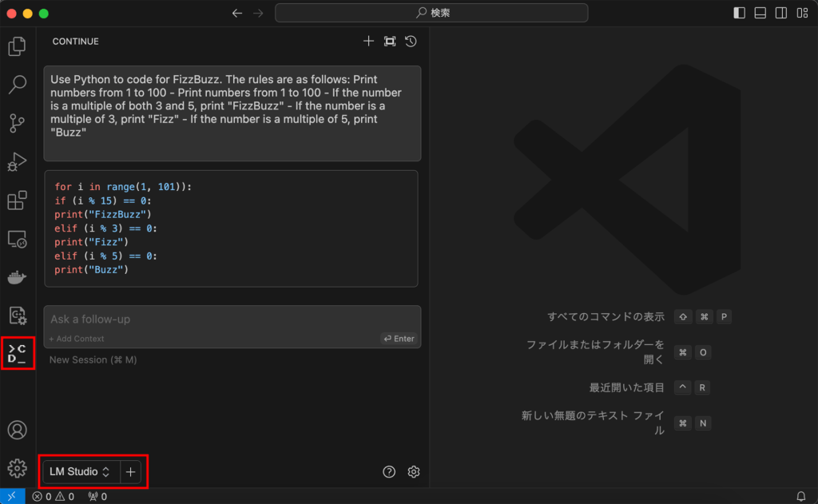Open the Search view in activity bar

tap(17, 85)
